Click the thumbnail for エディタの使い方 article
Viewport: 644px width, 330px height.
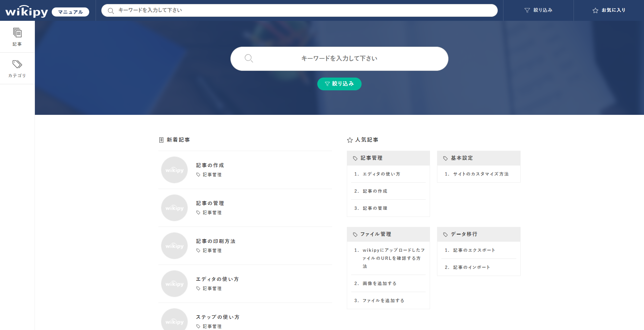pyautogui.click(x=174, y=284)
